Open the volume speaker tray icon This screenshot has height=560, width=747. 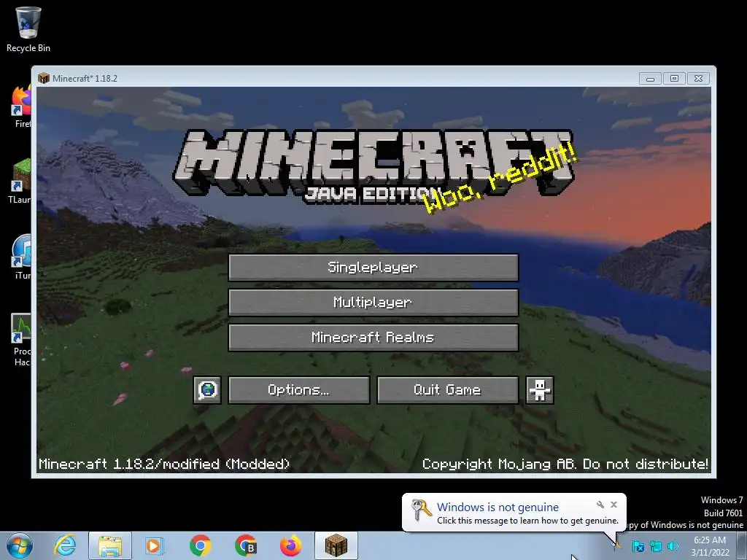click(x=673, y=546)
